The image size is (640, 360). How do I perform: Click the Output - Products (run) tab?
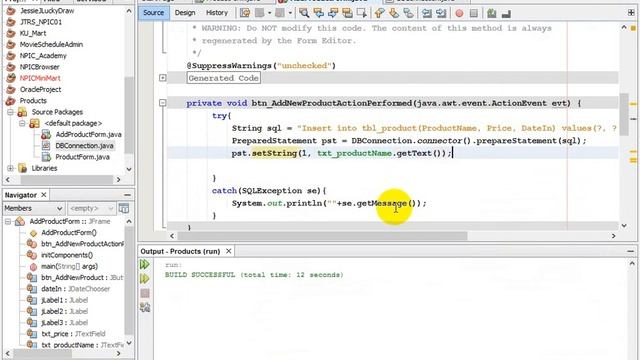pos(180,251)
